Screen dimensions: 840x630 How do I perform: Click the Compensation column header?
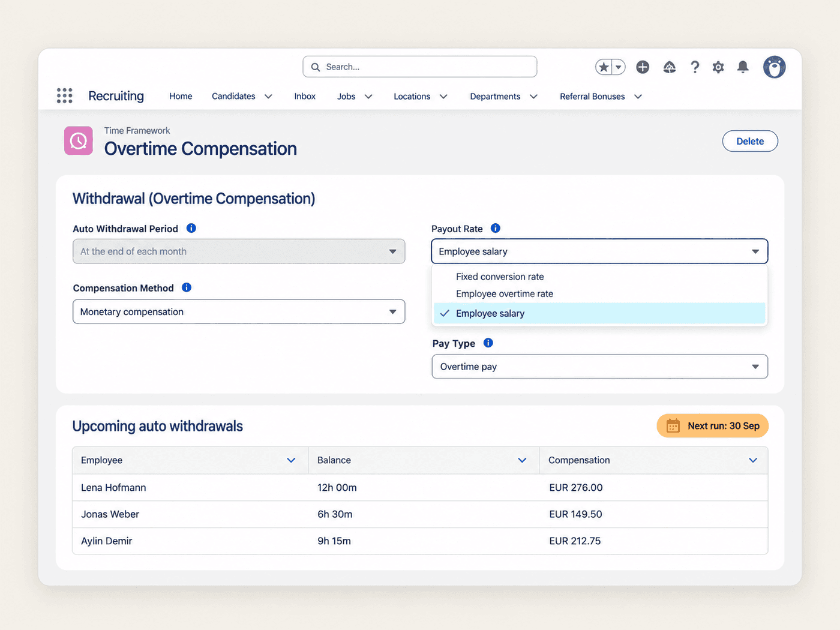(653, 460)
